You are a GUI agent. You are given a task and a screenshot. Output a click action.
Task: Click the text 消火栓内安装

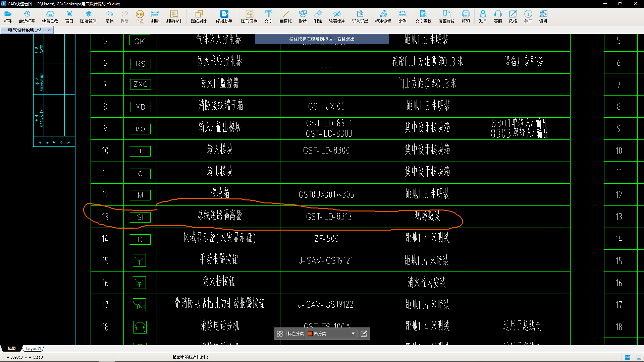[x=427, y=283]
